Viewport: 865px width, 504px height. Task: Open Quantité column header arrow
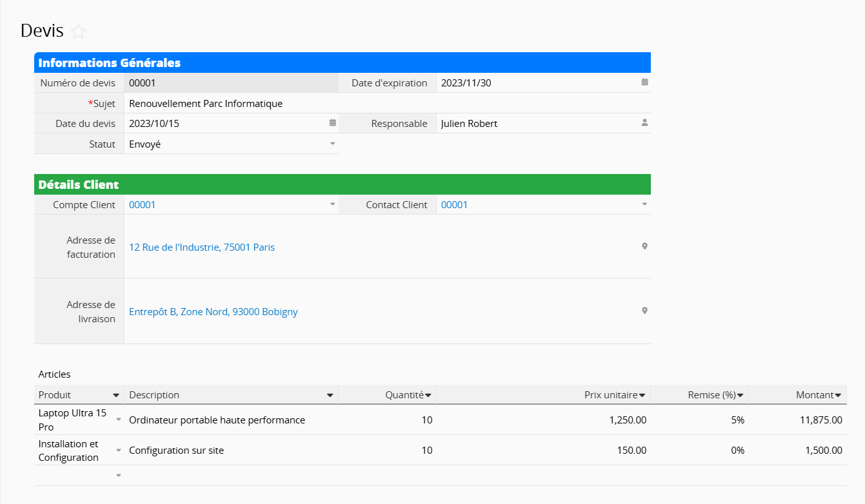[x=428, y=395]
